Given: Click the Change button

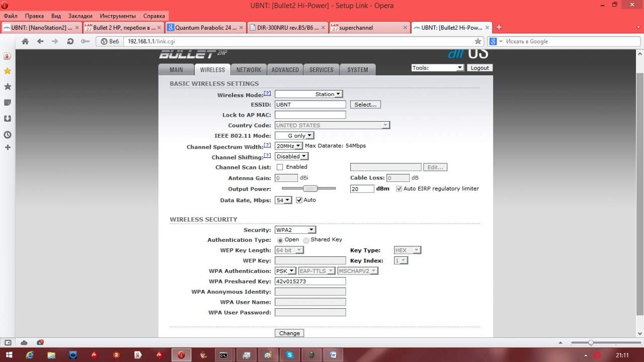Looking at the screenshot, I should click(289, 333).
